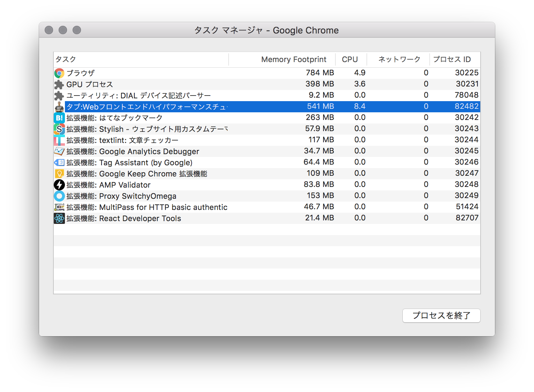
Task: Click the 117 MB memory value
Action: point(321,140)
